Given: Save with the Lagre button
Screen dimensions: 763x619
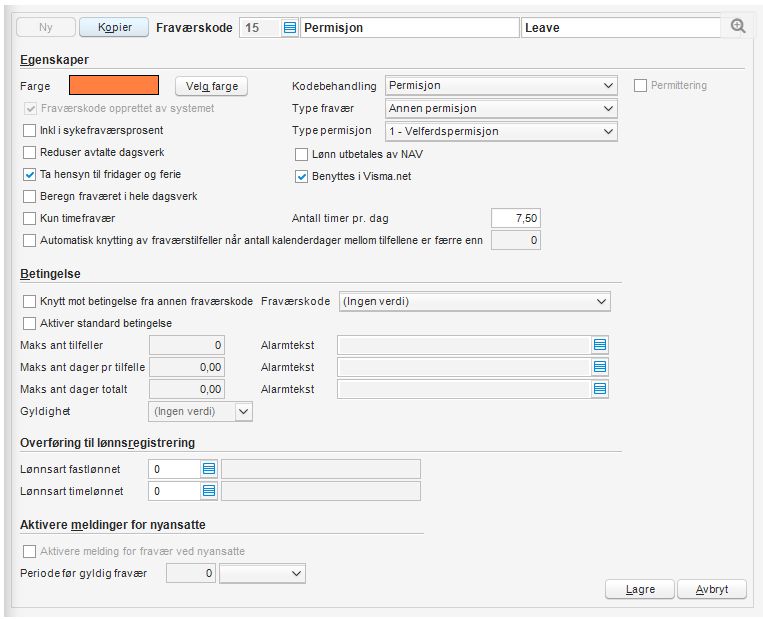Looking at the screenshot, I should tap(640, 589).
